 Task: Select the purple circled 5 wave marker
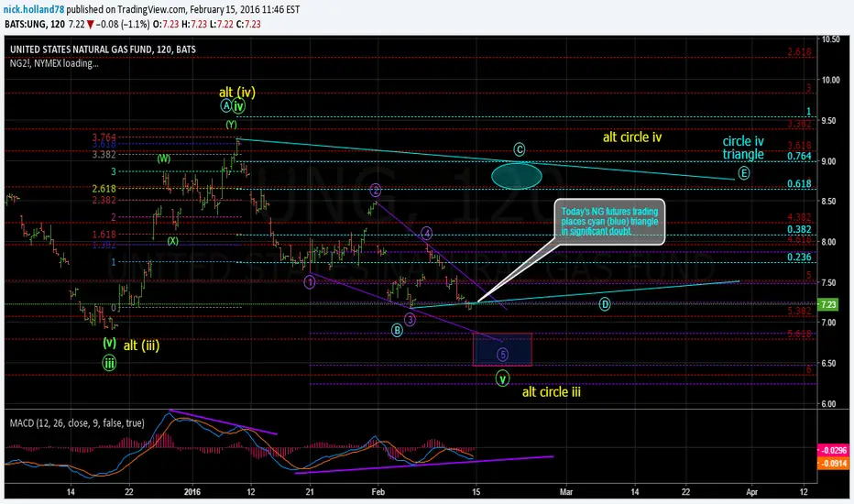[x=502, y=355]
